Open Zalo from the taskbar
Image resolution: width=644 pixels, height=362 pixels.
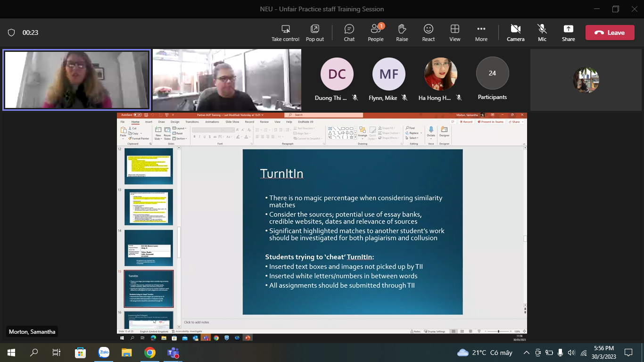[104, 352]
